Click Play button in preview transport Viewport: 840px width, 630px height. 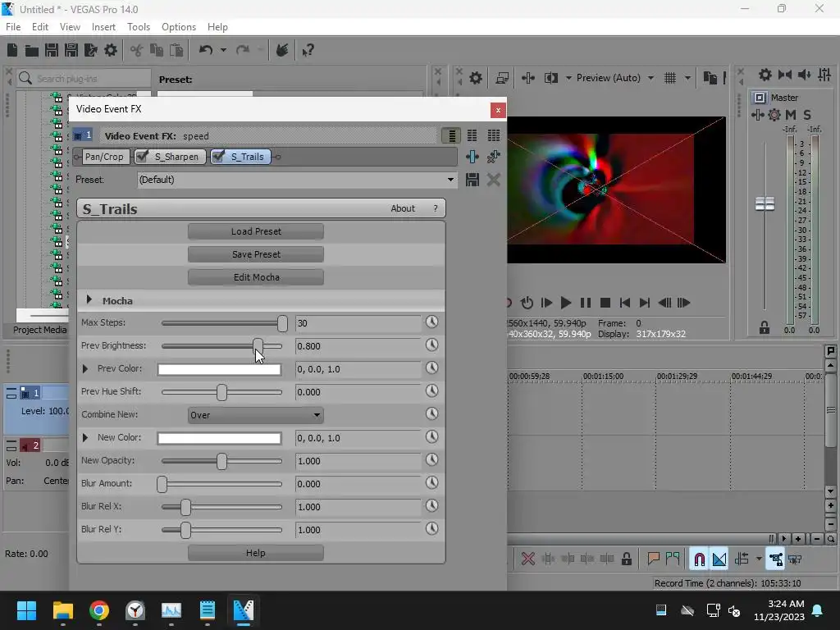[x=566, y=304]
